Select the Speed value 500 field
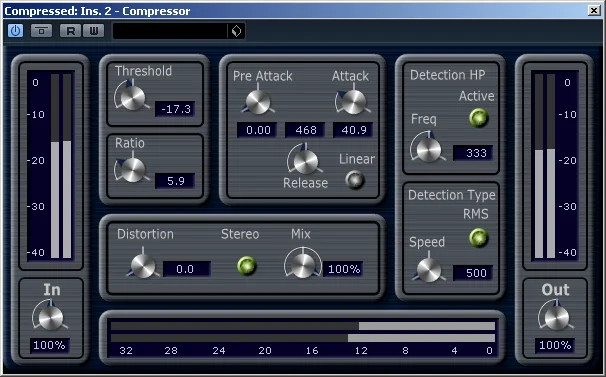The width and height of the screenshot is (606, 377). 473,273
